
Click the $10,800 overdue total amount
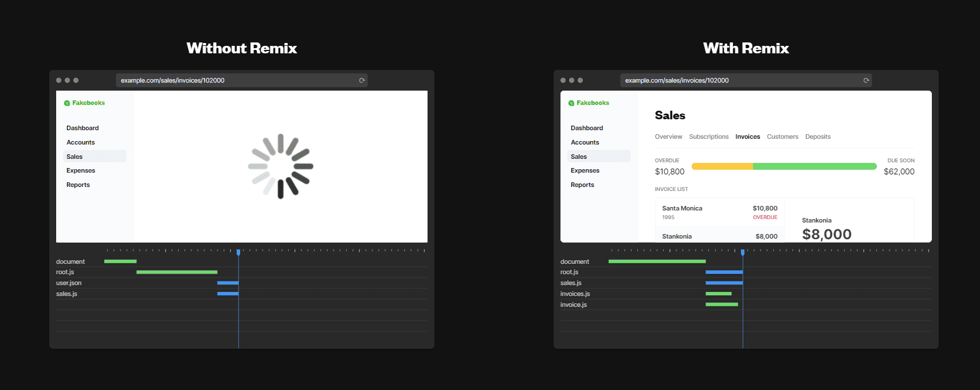click(669, 171)
